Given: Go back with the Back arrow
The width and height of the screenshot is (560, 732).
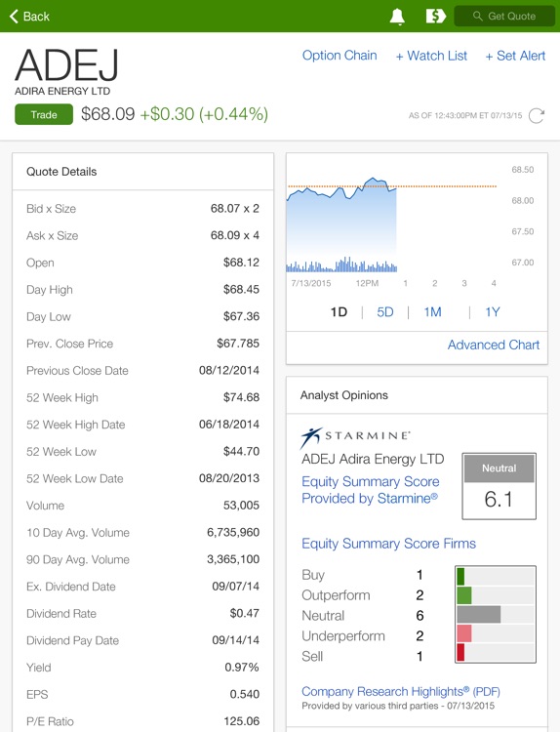Looking at the screenshot, I should (x=29, y=17).
